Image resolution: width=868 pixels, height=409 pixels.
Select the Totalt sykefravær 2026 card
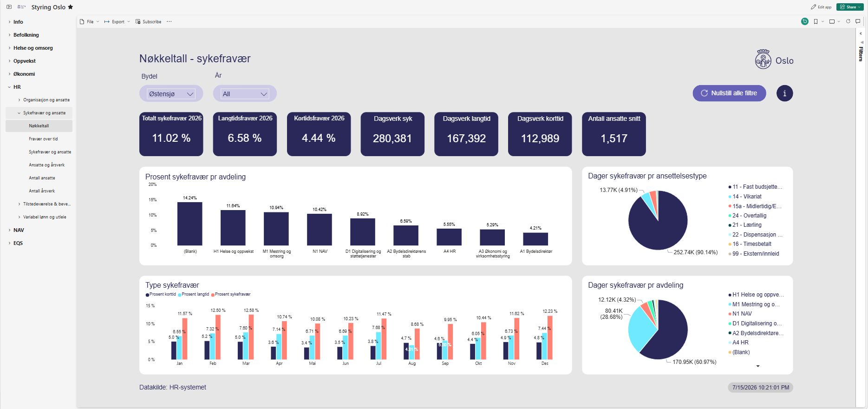[x=171, y=134]
